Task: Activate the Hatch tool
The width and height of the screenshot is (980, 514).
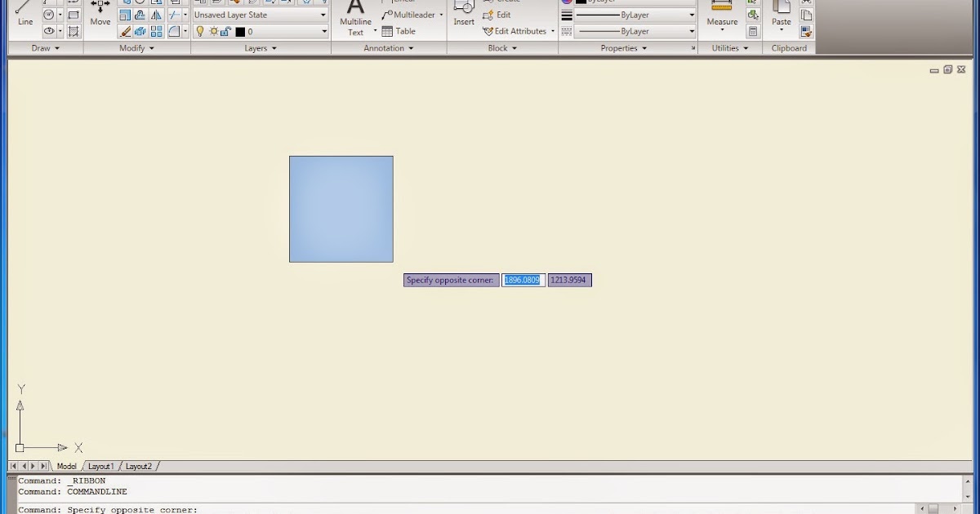Action: click(73, 31)
